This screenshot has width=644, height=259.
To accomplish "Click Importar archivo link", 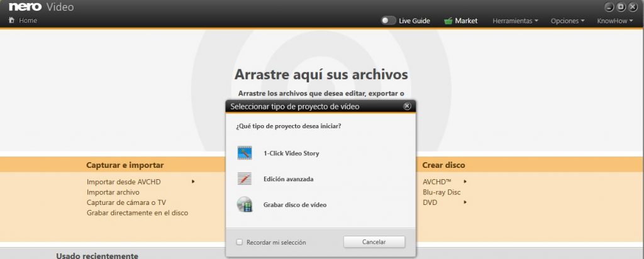I will pos(113,192).
